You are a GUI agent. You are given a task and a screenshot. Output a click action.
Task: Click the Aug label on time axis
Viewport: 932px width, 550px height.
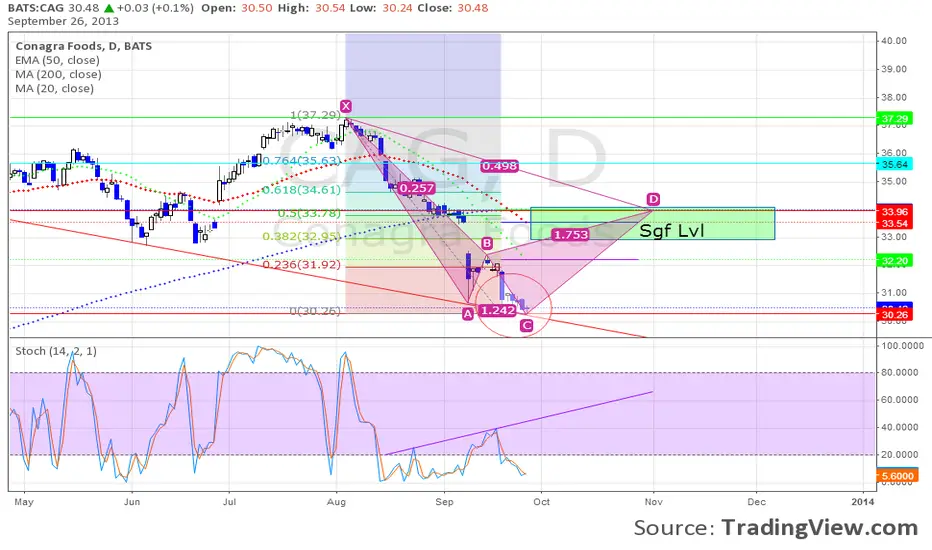click(336, 502)
